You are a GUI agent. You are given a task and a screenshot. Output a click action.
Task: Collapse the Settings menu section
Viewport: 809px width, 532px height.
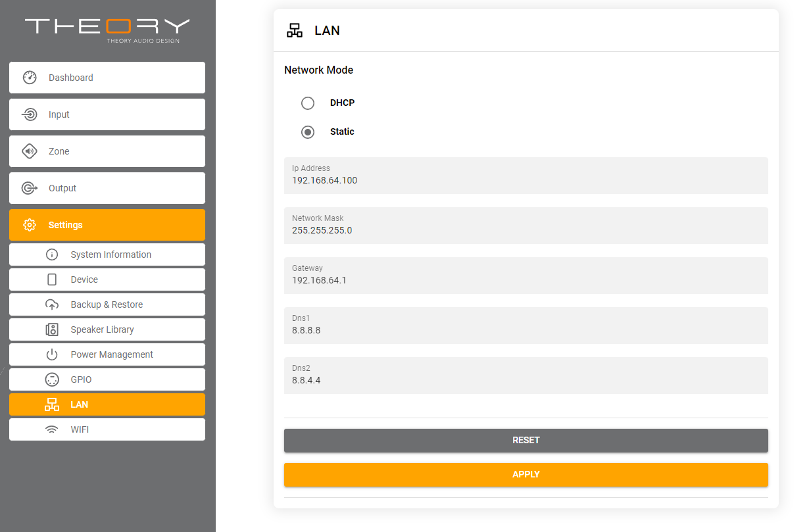(x=107, y=225)
